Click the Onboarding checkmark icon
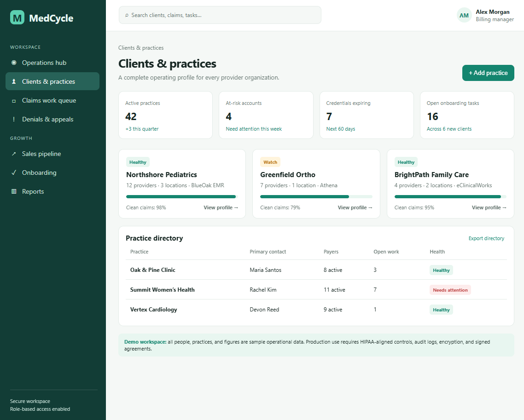Image resolution: width=524 pixels, height=420 pixels. [14, 173]
